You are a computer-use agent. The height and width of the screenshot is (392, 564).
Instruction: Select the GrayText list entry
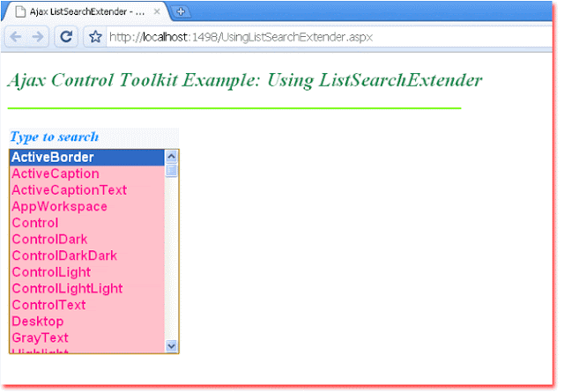[x=87, y=338]
